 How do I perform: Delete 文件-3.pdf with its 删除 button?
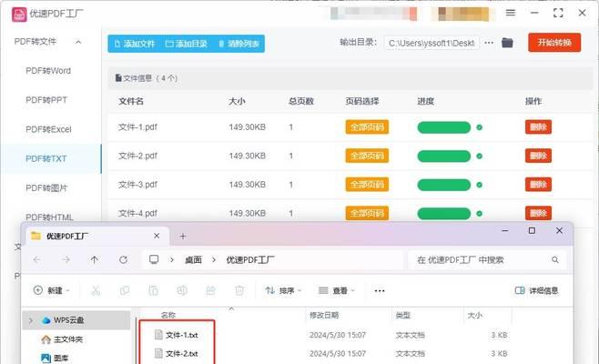(x=538, y=185)
